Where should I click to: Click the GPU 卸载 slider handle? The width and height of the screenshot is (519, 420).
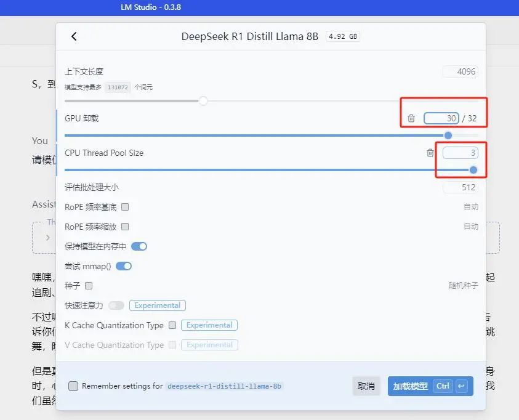click(448, 135)
